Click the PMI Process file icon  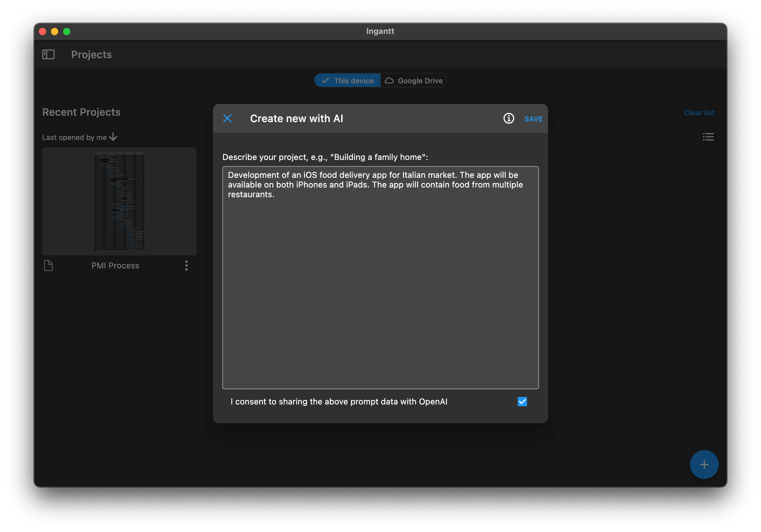tap(49, 265)
